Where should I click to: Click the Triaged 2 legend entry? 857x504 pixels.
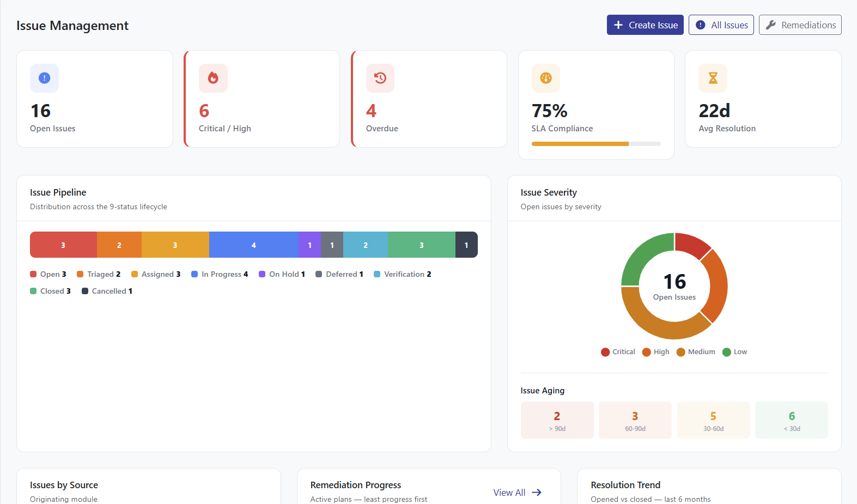(99, 274)
